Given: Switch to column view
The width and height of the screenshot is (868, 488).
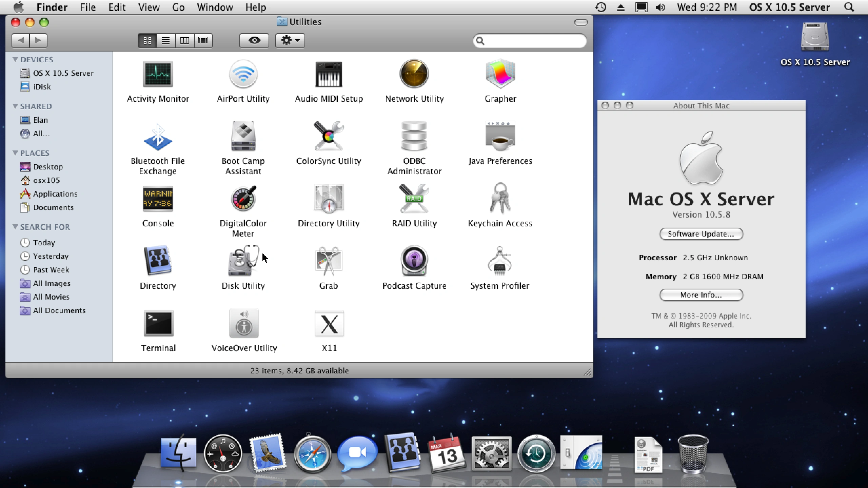Looking at the screenshot, I should [184, 40].
